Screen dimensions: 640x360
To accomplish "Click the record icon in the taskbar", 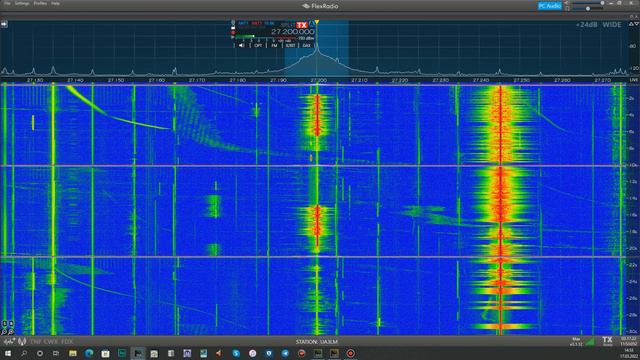I will coord(350,353).
